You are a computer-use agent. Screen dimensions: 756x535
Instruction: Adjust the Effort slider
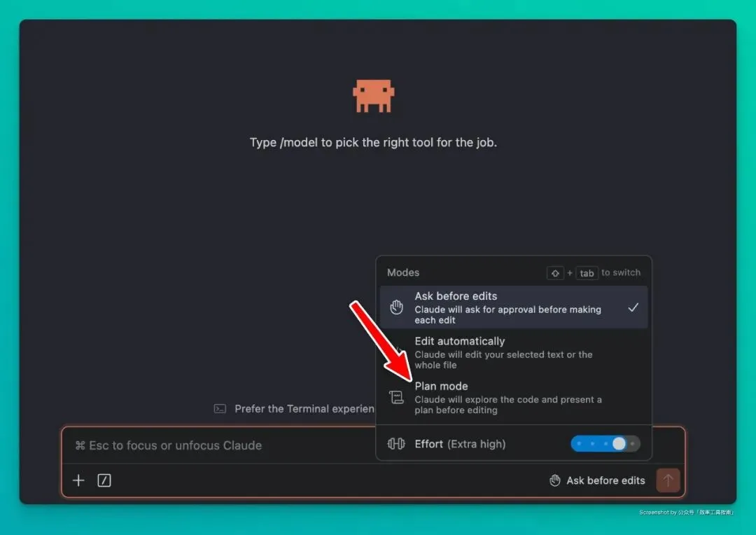(x=605, y=443)
